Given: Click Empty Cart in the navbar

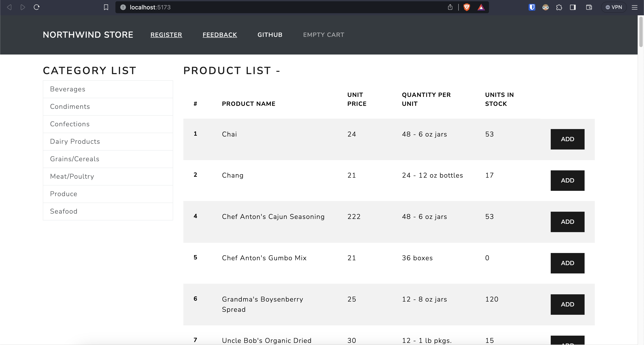Looking at the screenshot, I should [323, 35].
